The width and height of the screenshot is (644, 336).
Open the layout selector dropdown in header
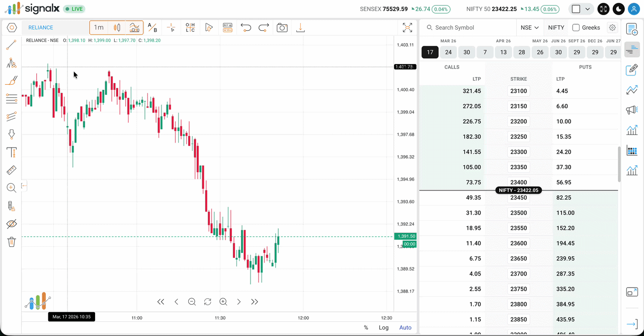(581, 9)
